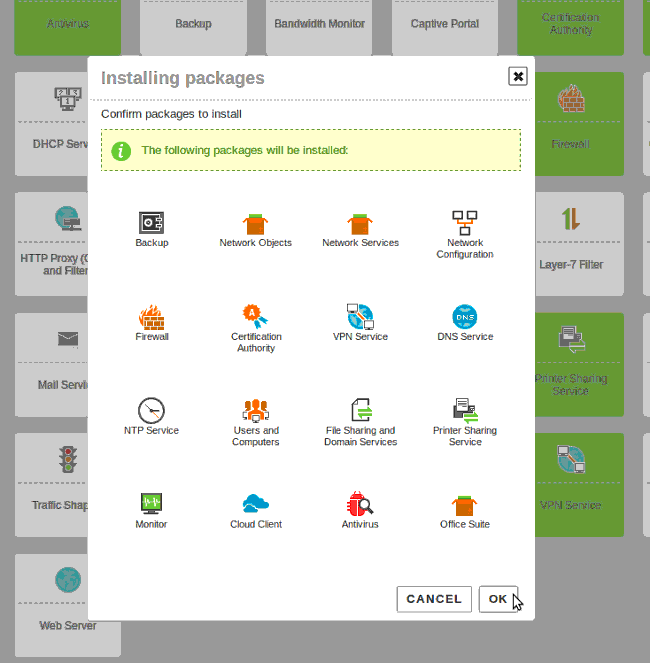Select the Network Objects package icon

pyautogui.click(x=256, y=222)
